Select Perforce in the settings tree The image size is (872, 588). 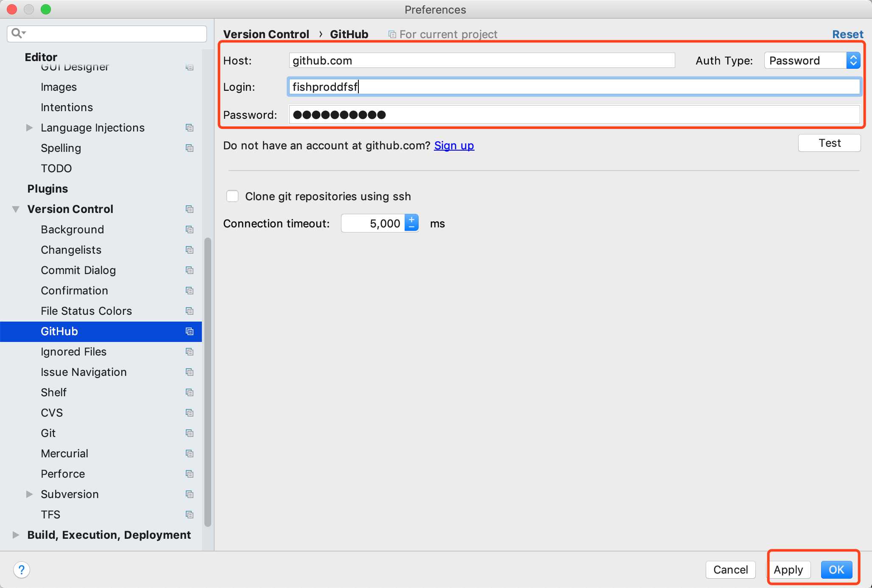63,474
